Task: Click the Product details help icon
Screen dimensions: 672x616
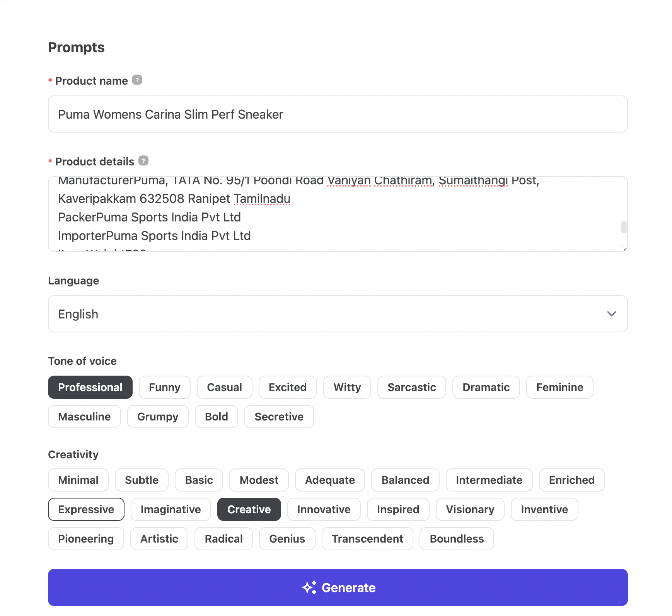Action: pyautogui.click(x=143, y=161)
